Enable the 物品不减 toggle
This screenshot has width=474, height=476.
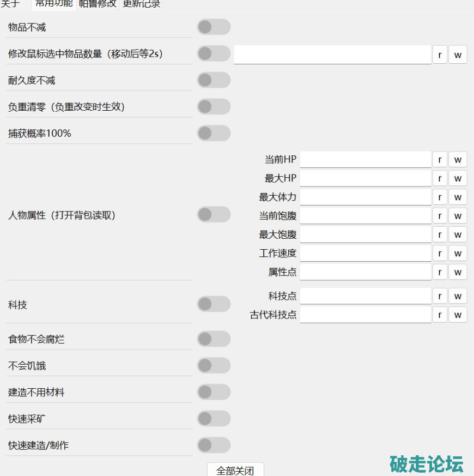pyautogui.click(x=214, y=27)
